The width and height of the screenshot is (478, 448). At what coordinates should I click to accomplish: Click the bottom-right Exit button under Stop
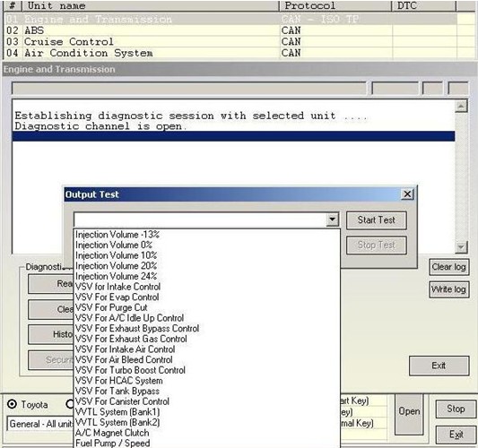(x=456, y=435)
